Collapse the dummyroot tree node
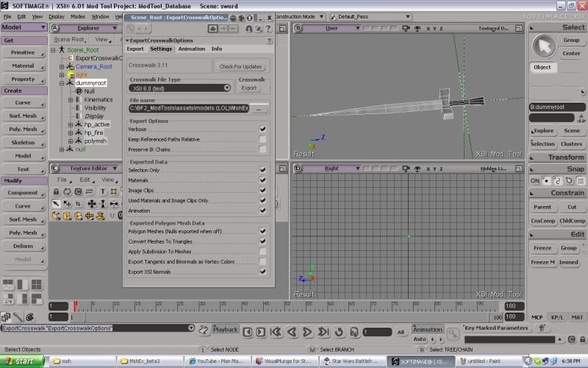 click(x=62, y=83)
